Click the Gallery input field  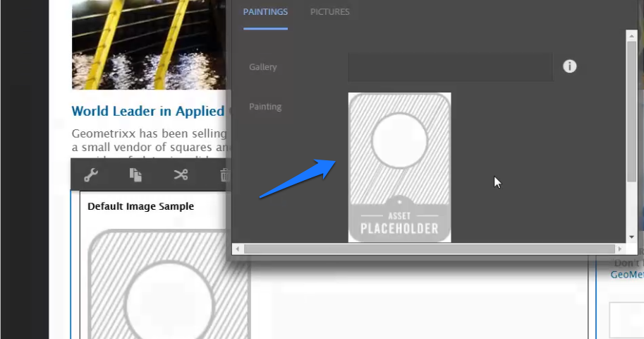click(451, 67)
